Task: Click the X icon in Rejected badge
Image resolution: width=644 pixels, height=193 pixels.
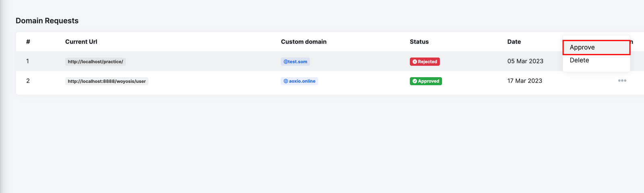Action: click(x=415, y=62)
